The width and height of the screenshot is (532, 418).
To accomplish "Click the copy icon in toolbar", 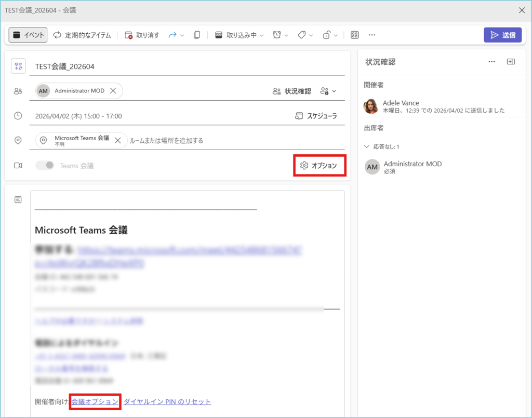I will point(197,35).
